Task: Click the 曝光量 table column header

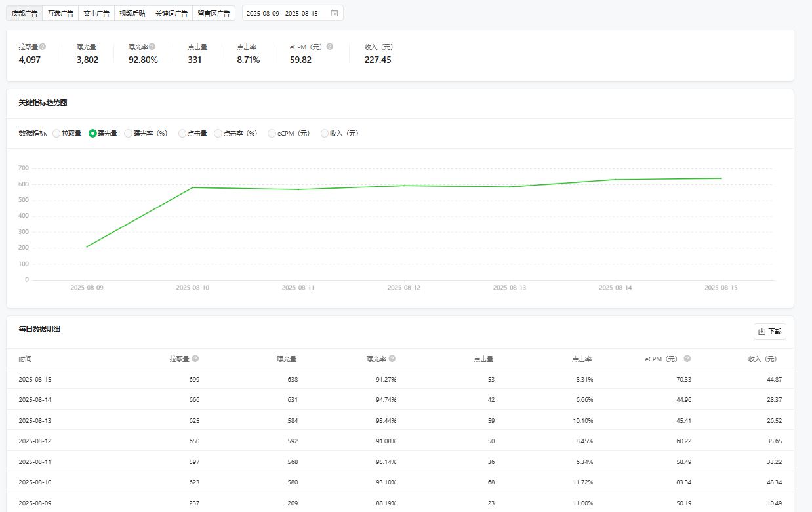Action: pyautogui.click(x=287, y=359)
